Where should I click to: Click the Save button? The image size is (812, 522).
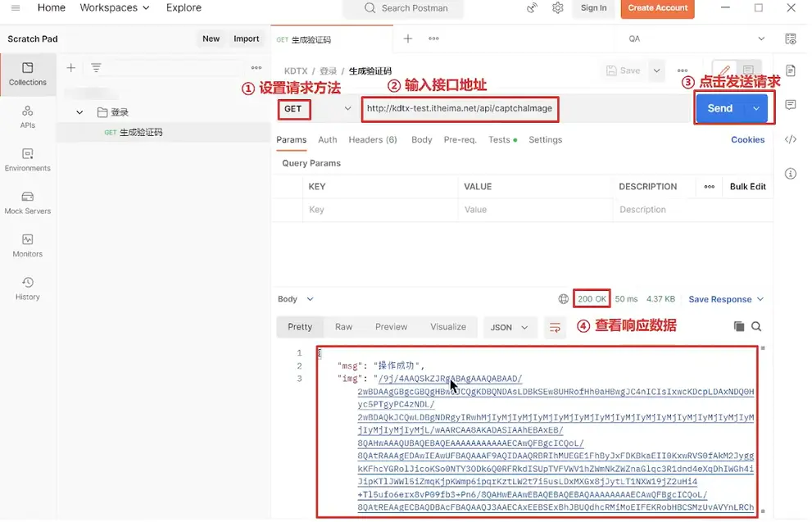[x=624, y=71]
